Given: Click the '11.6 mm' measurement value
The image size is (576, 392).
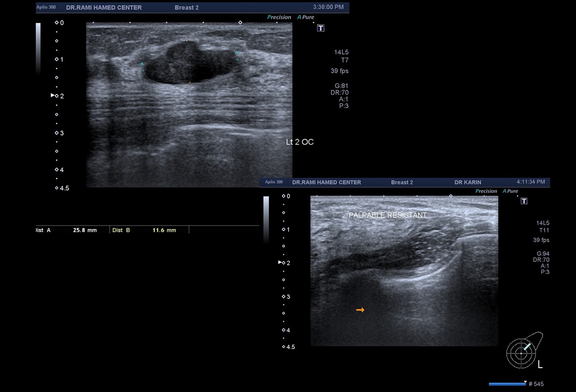Looking at the screenshot, I should pos(164,230).
